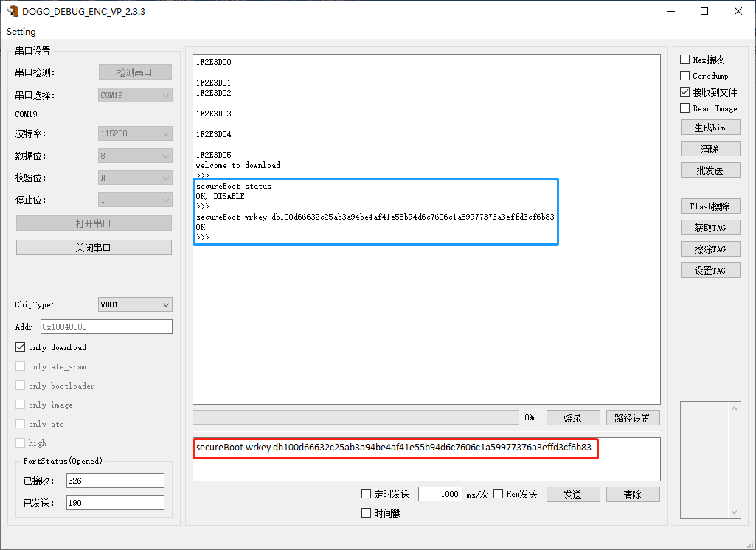Expand the ChipType WB01 dropdown
Image resolution: width=756 pixels, height=550 pixels.
[x=135, y=304]
